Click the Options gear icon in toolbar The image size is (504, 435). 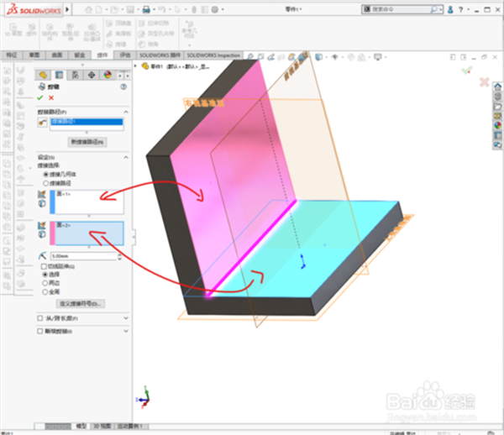click(215, 9)
